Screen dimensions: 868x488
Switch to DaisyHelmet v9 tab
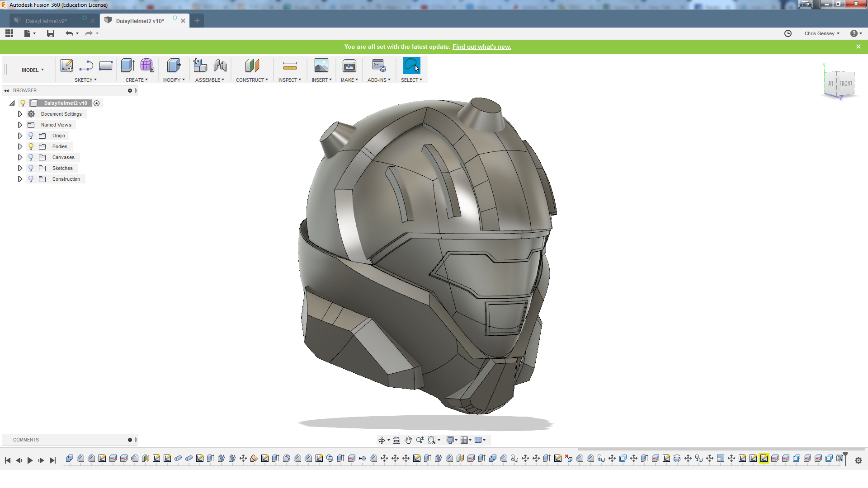click(x=46, y=21)
